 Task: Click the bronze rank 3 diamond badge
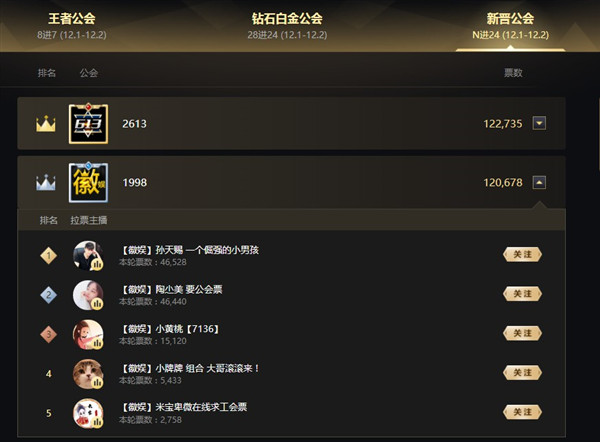click(x=49, y=334)
